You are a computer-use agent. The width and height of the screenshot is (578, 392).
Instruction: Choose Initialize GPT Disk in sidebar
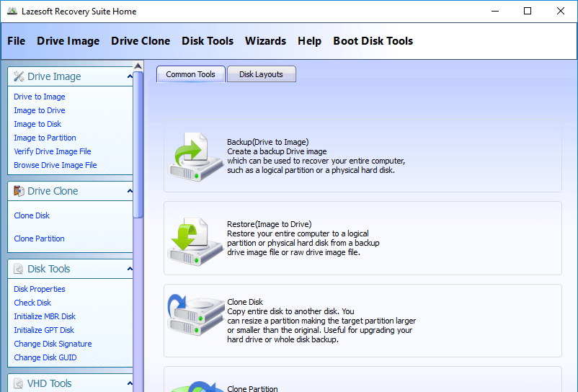(44, 330)
